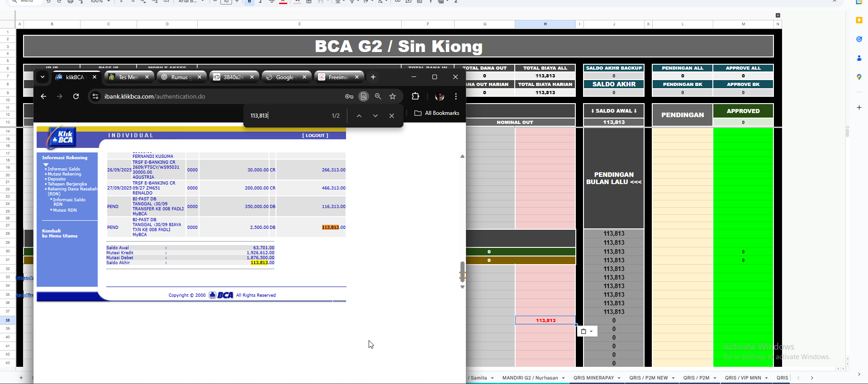
Task: Get add-ons plus icon in side panel
Action: pos(859,108)
